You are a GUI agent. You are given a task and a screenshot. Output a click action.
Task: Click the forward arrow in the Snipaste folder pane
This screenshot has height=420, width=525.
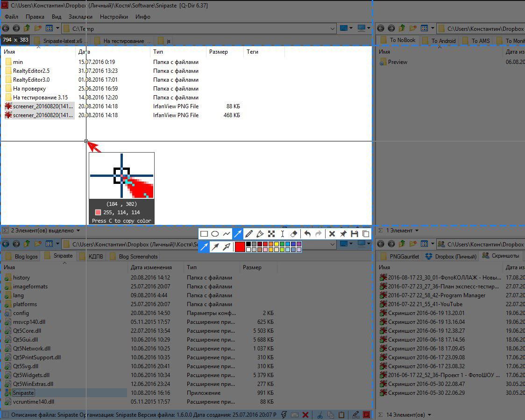point(16,244)
